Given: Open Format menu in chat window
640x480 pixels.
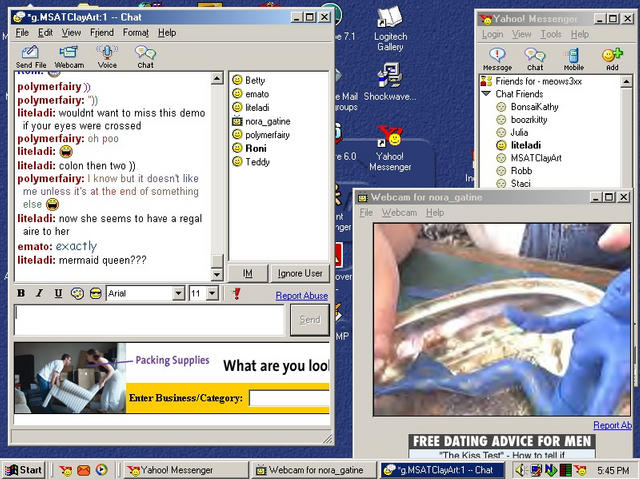Looking at the screenshot, I should point(136,33).
